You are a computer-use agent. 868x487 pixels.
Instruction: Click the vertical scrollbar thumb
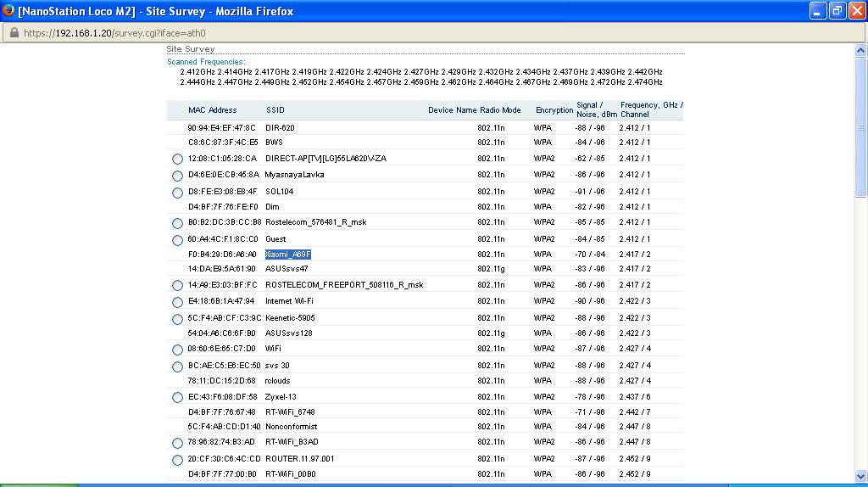[860, 127]
